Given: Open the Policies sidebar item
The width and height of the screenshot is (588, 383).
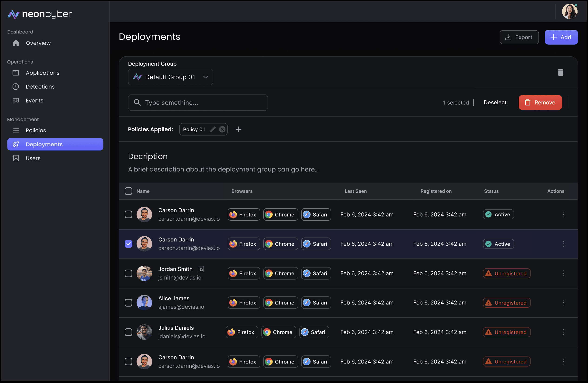Looking at the screenshot, I should point(36,130).
